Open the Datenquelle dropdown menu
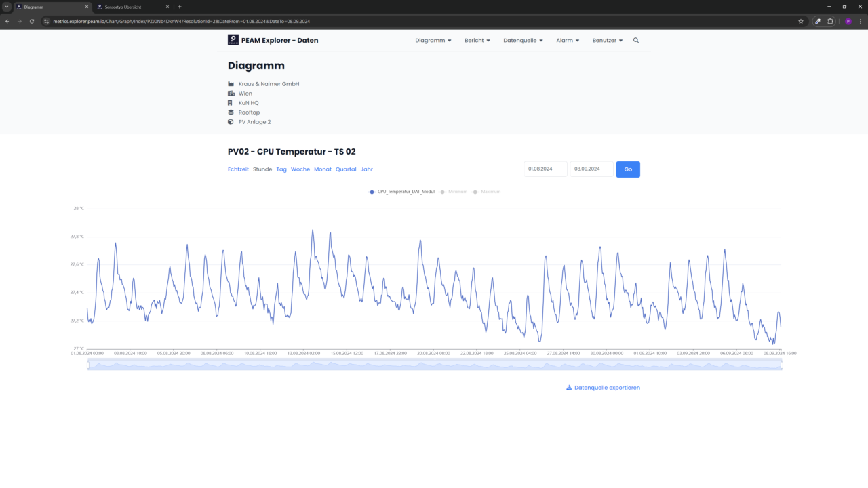868x488 pixels. [523, 41]
